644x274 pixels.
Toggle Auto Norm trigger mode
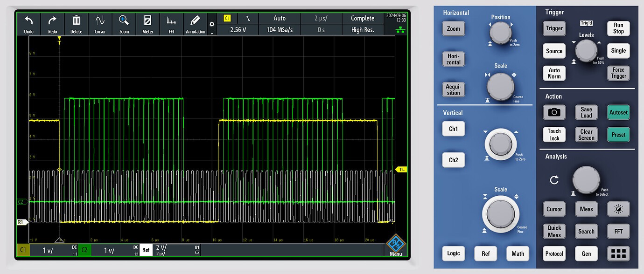pyautogui.click(x=554, y=73)
